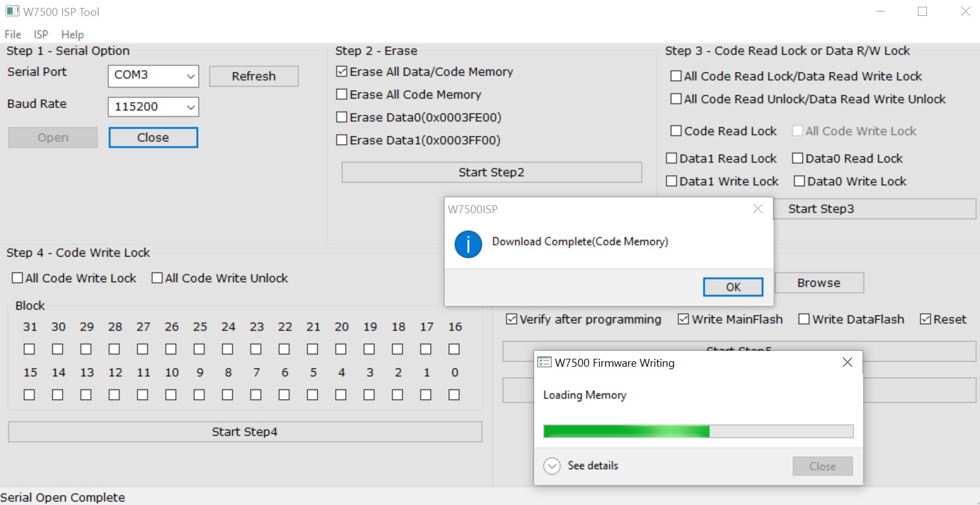Check Erase Data1(0x0003FF00) option
Image resolution: width=980 pixels, height=505 pixels.
click(342, 140)
